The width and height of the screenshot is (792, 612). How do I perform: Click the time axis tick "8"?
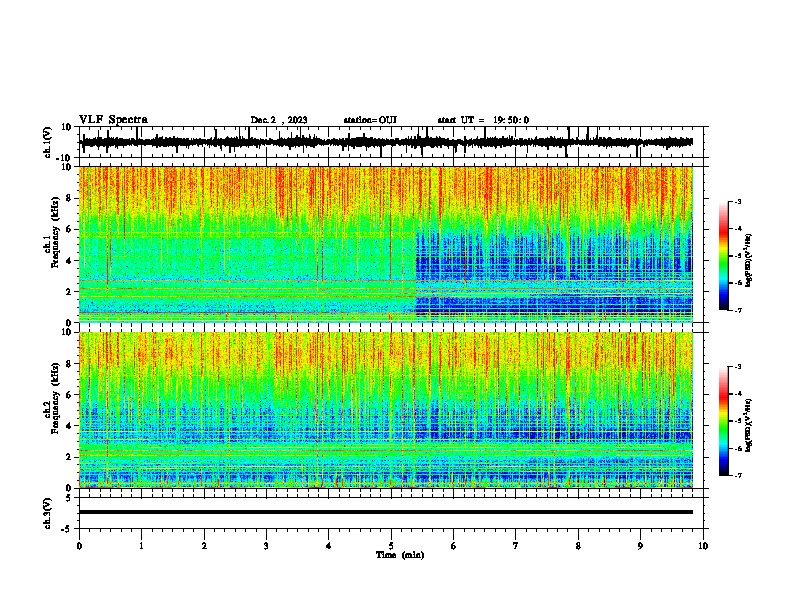point(578,546)
